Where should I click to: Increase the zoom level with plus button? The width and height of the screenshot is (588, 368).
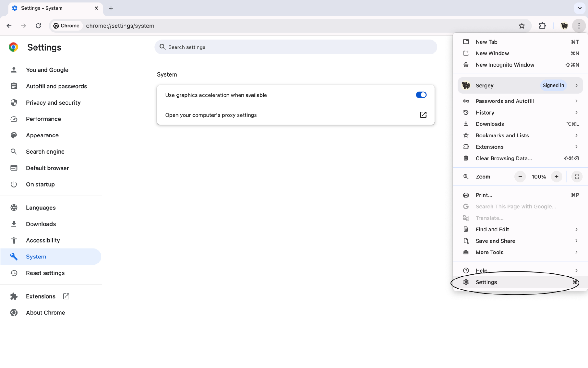tap(556, 177)
